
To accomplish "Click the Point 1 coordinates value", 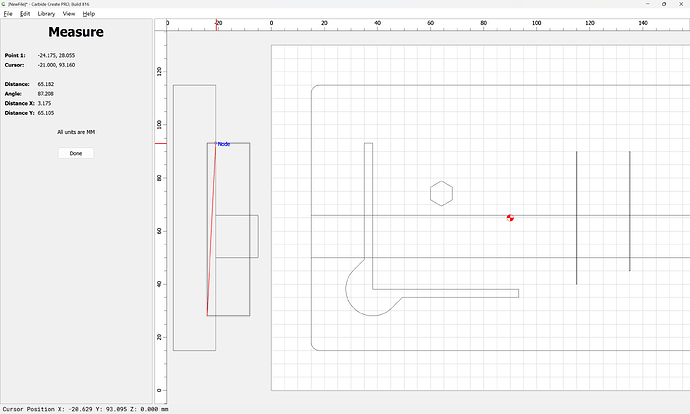I will pos(56,55).
